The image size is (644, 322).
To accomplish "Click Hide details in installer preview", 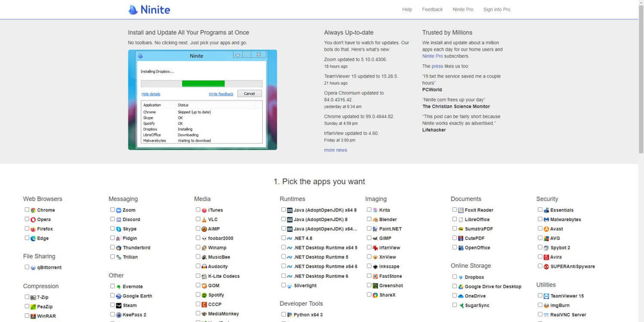I will (151, 94).
